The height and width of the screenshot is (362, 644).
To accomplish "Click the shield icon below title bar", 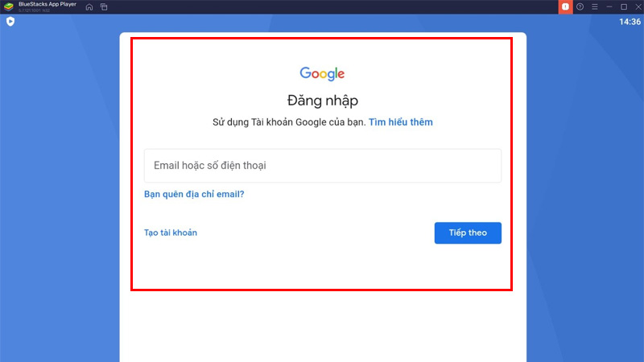I will pos(10,22).
